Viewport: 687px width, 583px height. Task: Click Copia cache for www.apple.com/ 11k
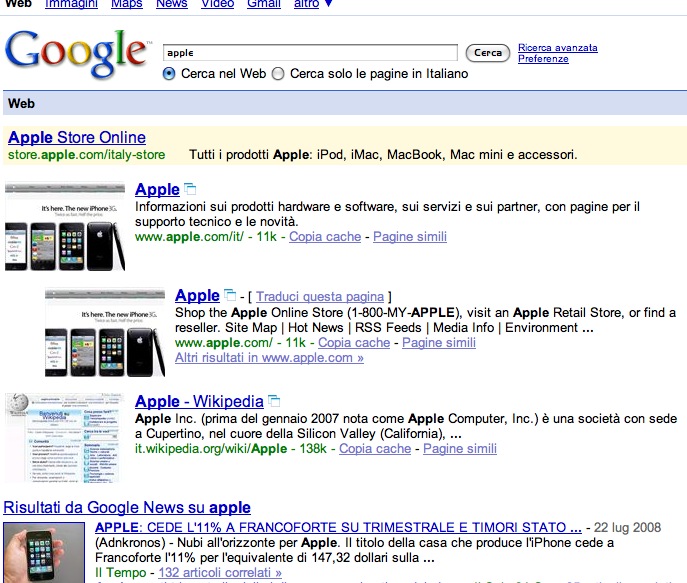click(354, 343)
